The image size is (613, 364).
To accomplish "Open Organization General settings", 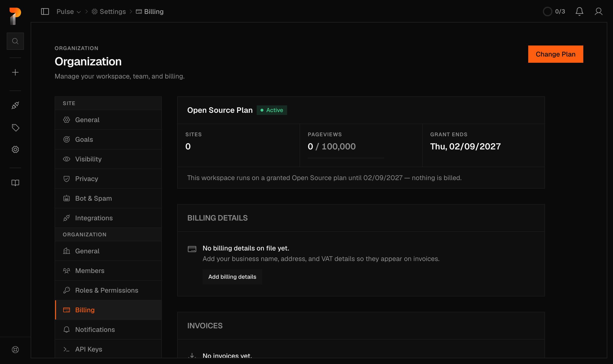I will coord(108,251).
